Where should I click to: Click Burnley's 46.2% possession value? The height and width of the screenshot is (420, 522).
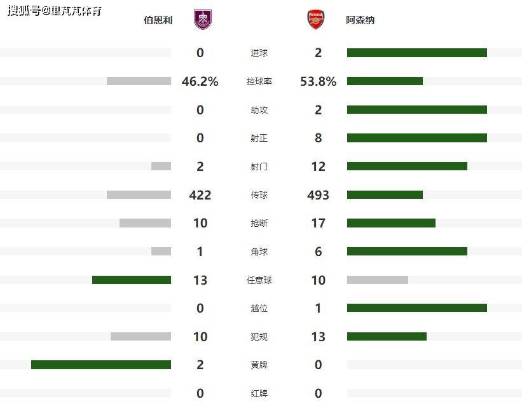click(200, 81)
